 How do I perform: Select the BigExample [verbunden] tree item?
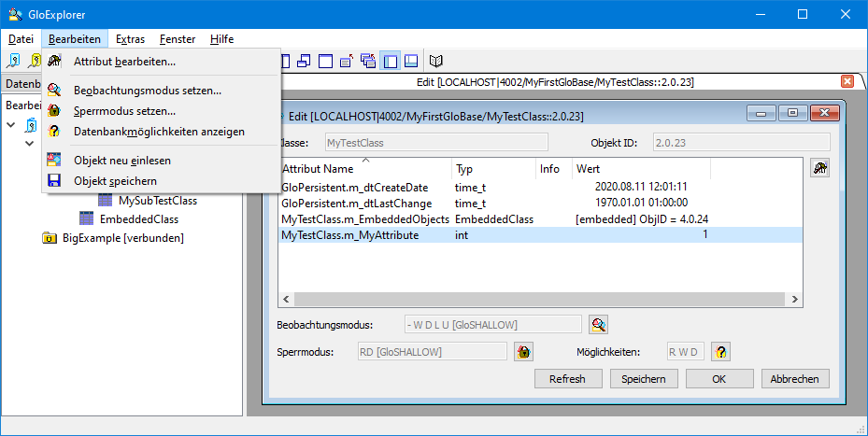click(x=123, y=238)
